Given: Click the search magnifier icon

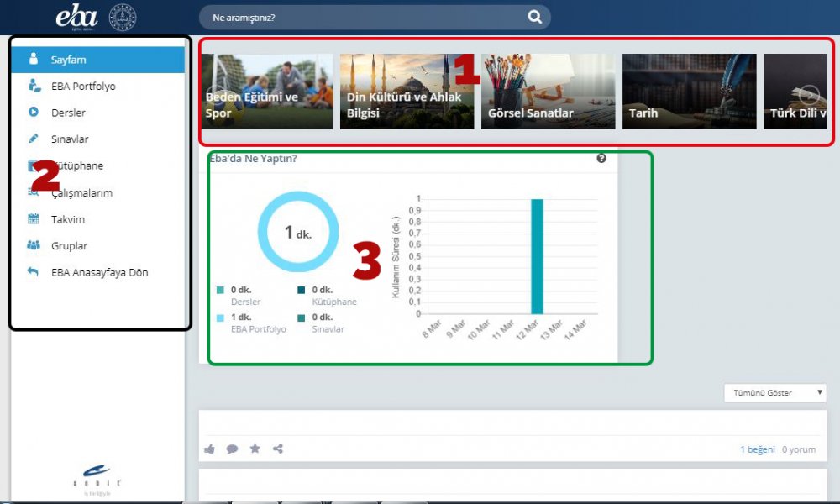Looking at the screenshot, I should tap(534, 17).
